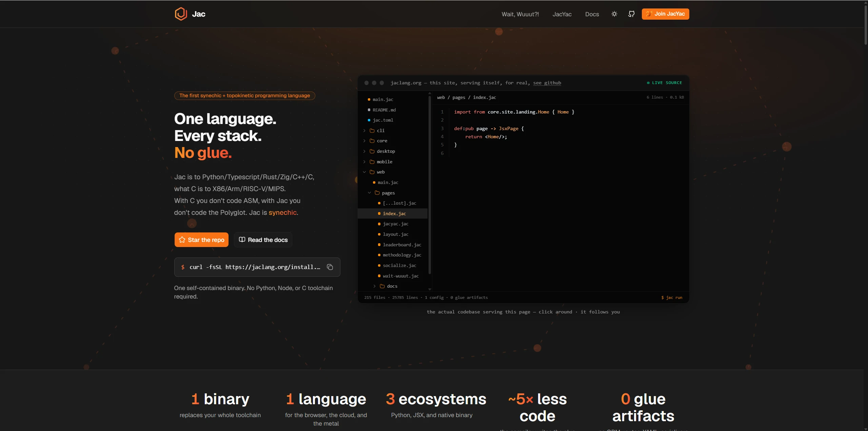Open the desktop folder icon

(372, 151)
